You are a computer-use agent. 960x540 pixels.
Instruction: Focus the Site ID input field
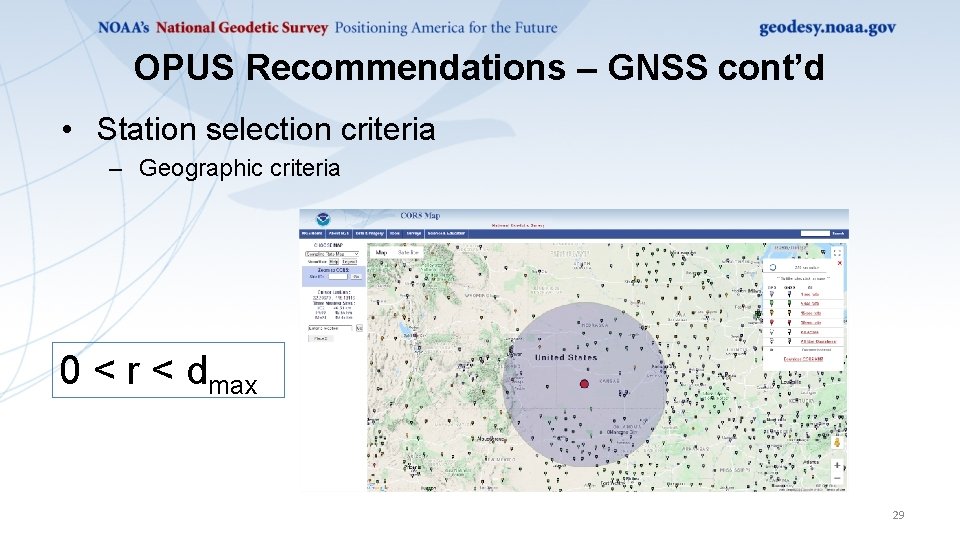pyautogui.click(x=338, y=277)
